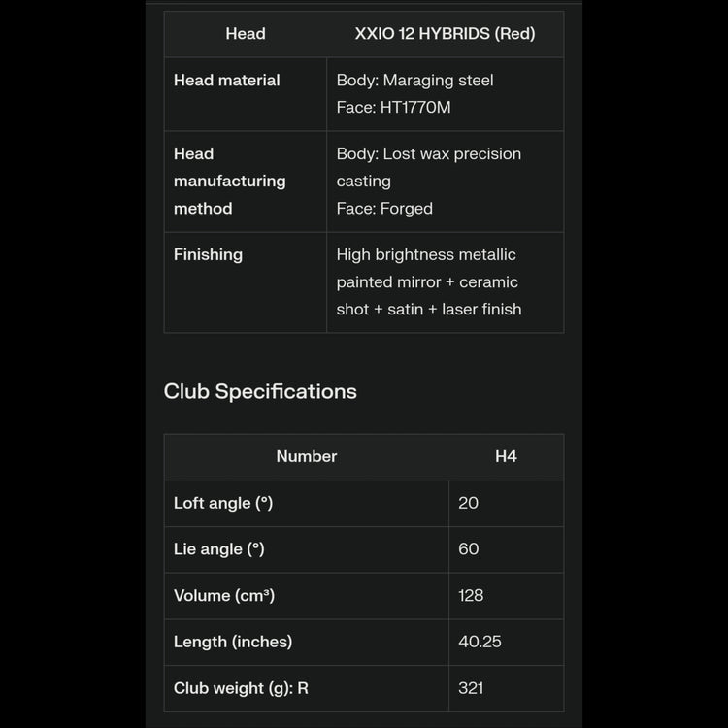Click the length value 40.25
Screen dimensions: 728x728
coord(480,642)
